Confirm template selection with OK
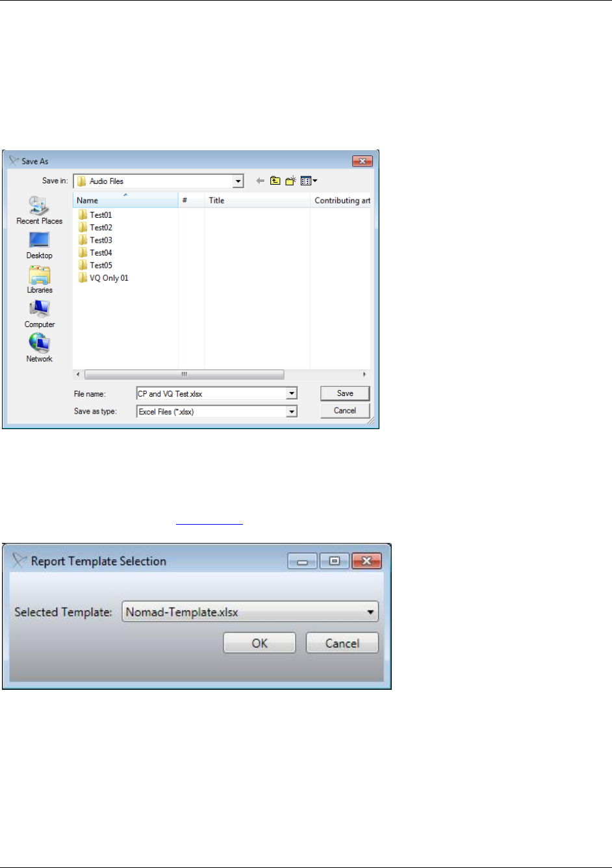The image size is (612, 868). tap(259, 643)
